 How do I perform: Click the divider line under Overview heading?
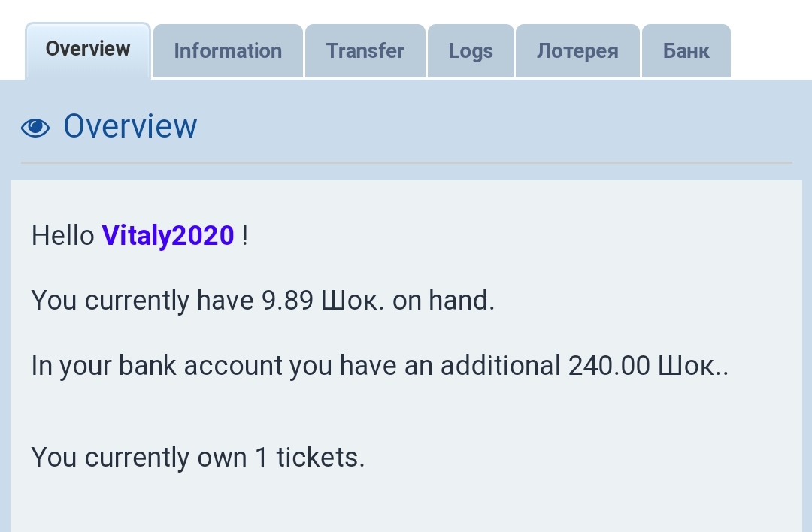406,162
